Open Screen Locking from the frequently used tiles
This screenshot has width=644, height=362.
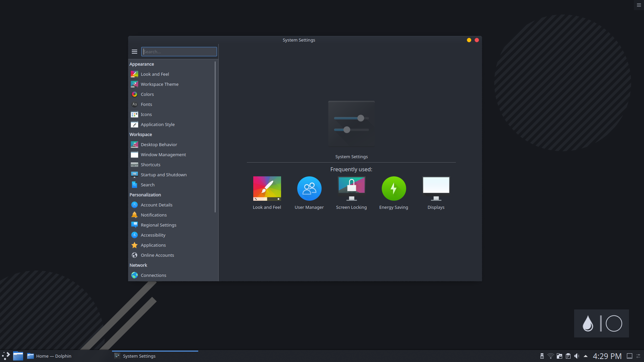[352, 193]
